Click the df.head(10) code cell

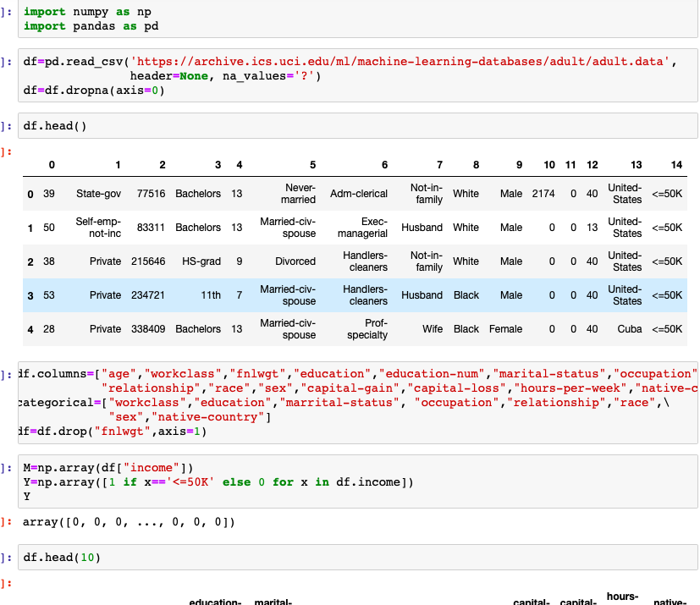tap(357, 558)
